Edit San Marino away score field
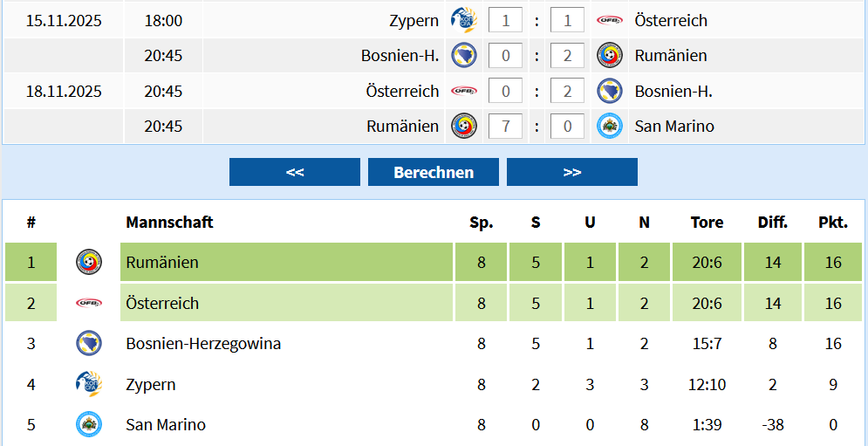 tap(567, 127)
